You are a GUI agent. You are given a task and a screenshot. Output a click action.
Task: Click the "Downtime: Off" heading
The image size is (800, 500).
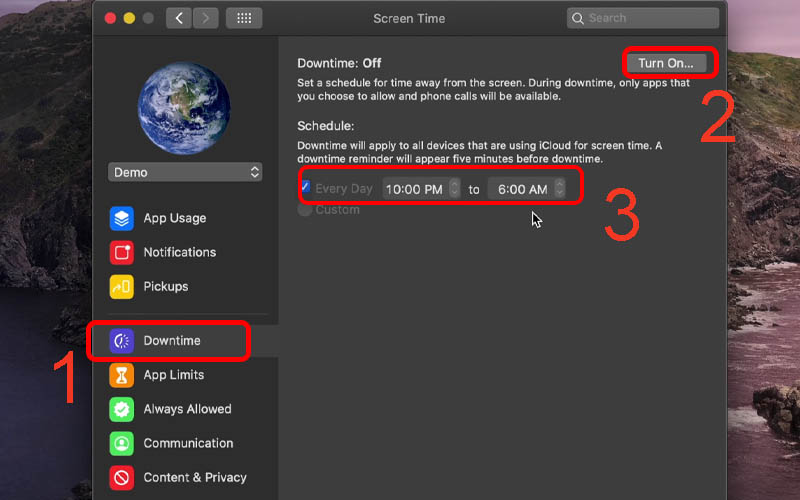(339, 63)
